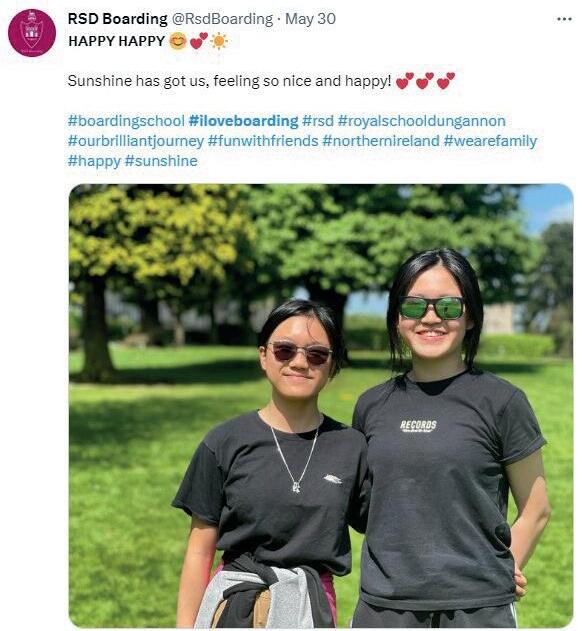Click the #wearefamily hashtag
Image resolution: width=588 pixels, height=631 pixels.
point(490,141)
